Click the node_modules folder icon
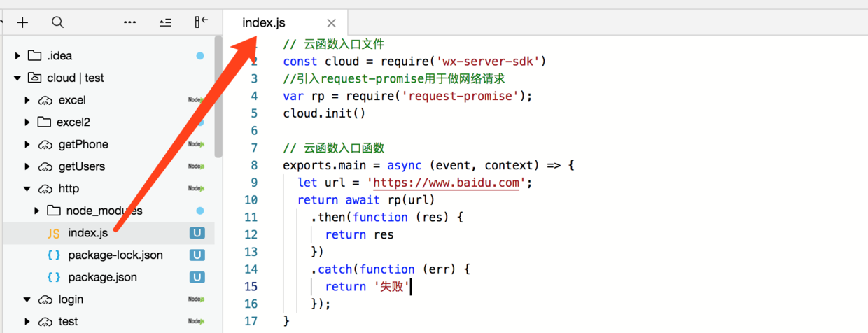This screenshot has width=868, height=333. click(x=54, y=210)
